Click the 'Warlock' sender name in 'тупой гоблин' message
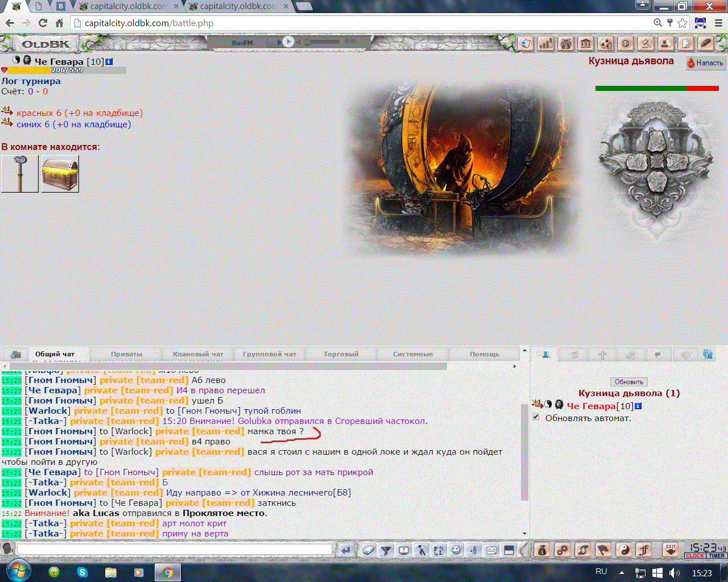This screenshot has width=728, height=582. click(x=49, y=411)
